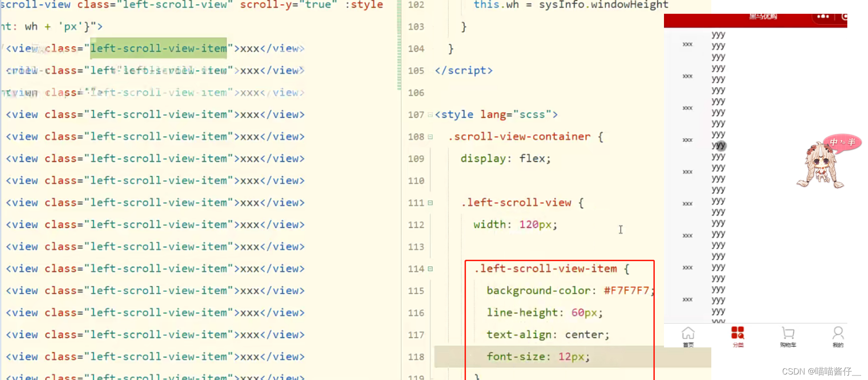868x380 pixels.
Task: Click the lang="scss" attribute
Action: click(x=516, y=115)
